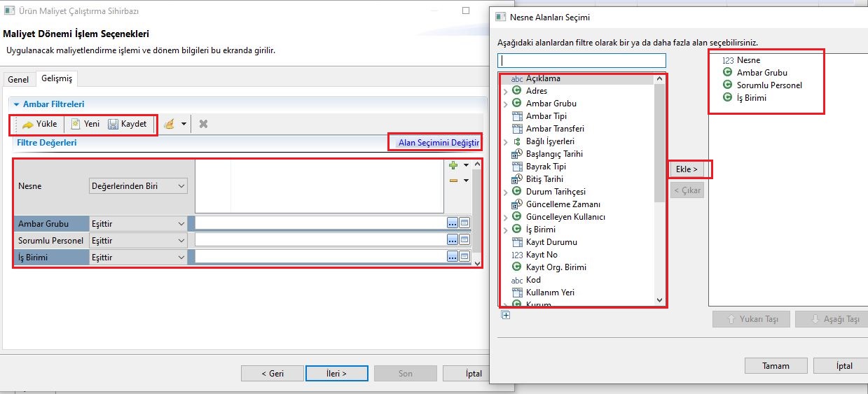Click expand-all plus icon below field list
The image size is (868, 394).
point(506,315)
